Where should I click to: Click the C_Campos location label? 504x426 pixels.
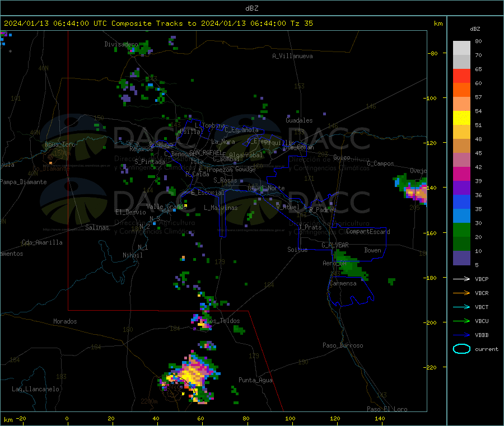tap(380, 163)
